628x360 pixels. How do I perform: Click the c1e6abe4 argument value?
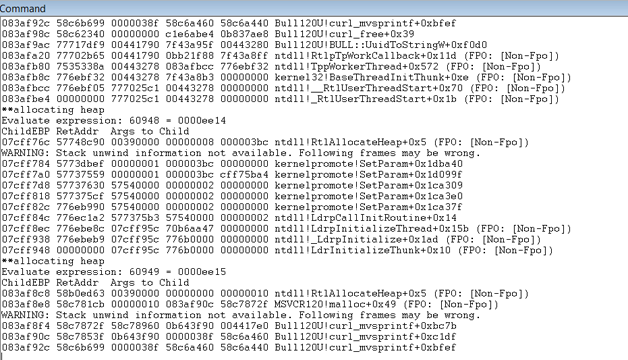click(189, 34)
